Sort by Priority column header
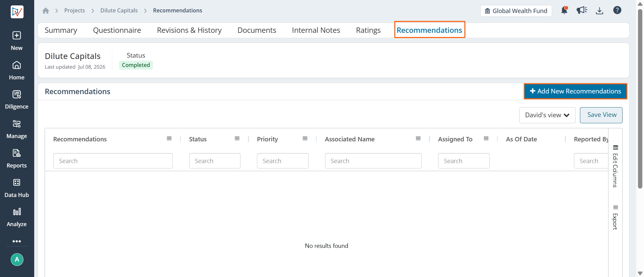644x277 pixels. point(267,139)
